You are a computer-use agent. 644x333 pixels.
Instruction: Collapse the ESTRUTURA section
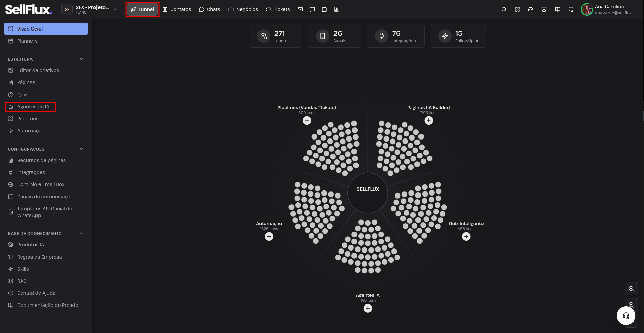point(82,59)
